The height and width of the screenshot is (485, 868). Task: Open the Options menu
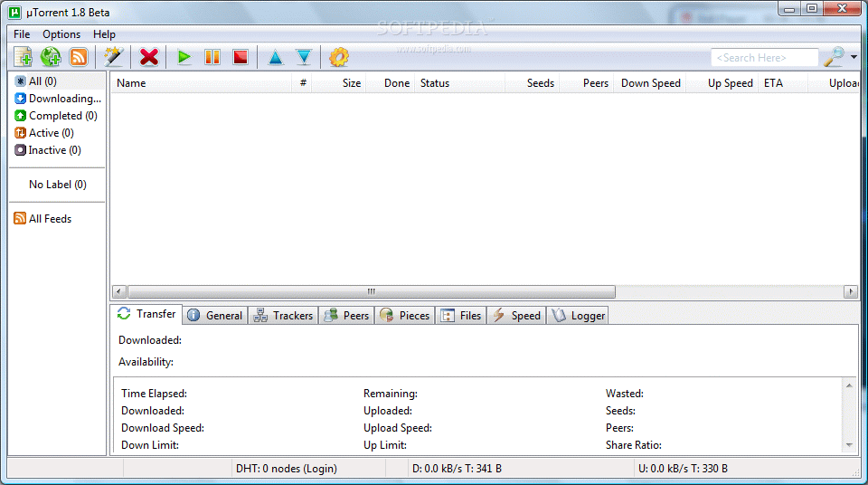(x=61, y=34)
